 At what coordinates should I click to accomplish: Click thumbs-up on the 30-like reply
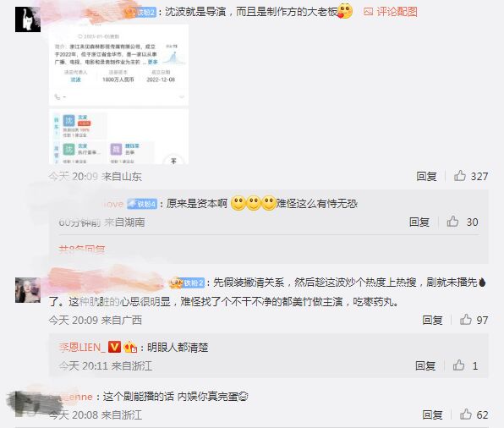point(452,222)
